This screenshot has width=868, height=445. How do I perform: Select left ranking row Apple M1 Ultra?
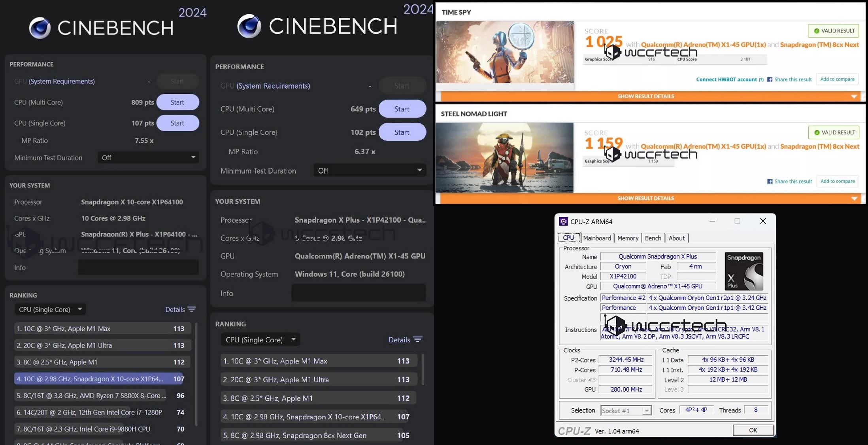(x=102, y=345)
